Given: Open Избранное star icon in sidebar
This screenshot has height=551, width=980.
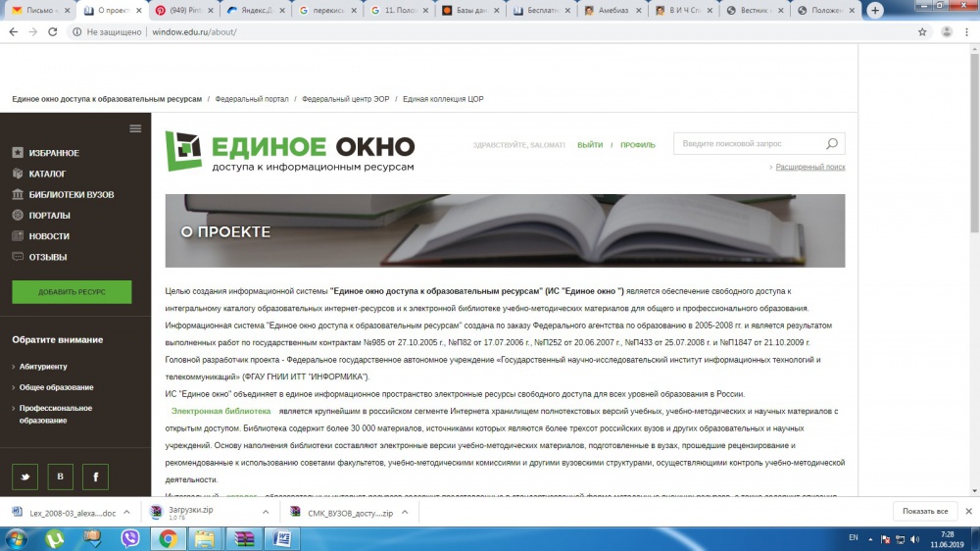Looking at the screenshot, I should click(18, 153).
